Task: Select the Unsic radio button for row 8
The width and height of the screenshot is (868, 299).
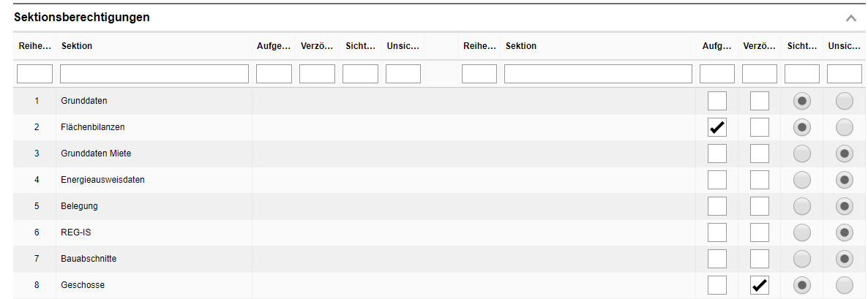Action: pyautogui.click(x=845, y=285)
